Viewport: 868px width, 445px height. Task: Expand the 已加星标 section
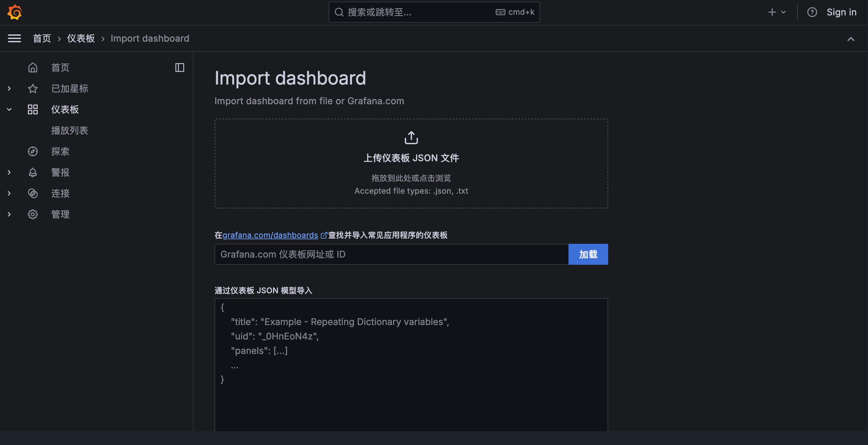point(9,88)
